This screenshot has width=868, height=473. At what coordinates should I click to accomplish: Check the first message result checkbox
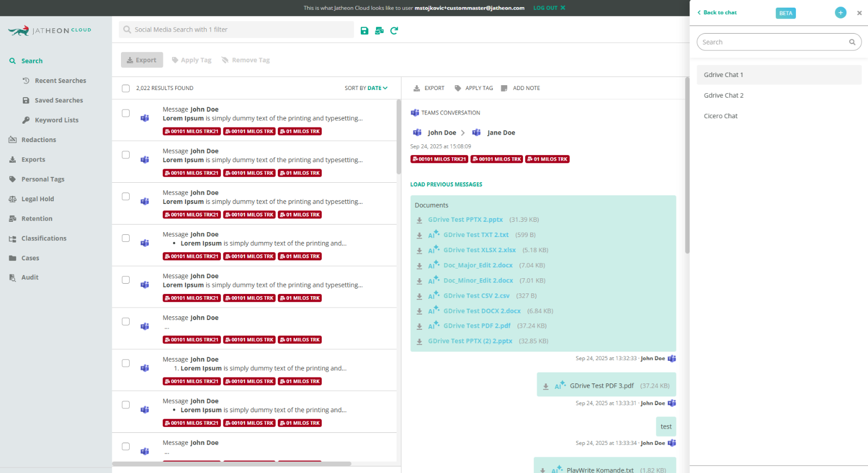(126, 113)
